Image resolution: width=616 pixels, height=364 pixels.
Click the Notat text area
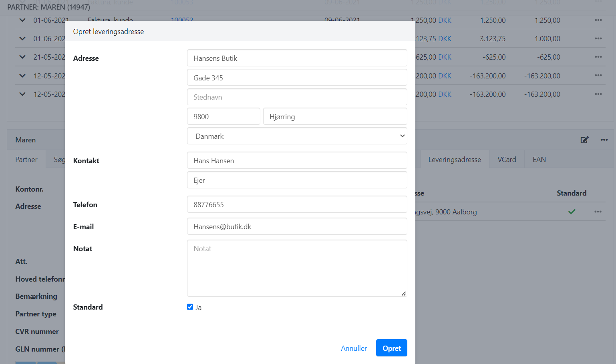coord(297,268)
